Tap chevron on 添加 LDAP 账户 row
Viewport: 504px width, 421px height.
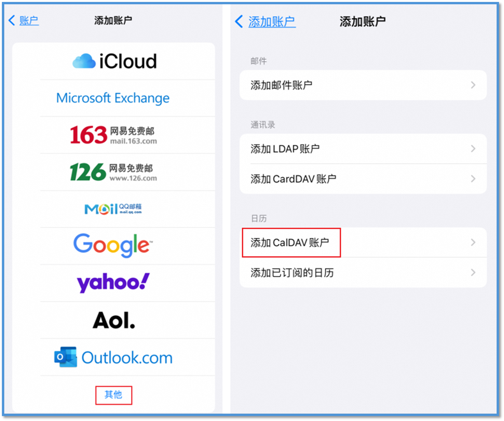473,149
